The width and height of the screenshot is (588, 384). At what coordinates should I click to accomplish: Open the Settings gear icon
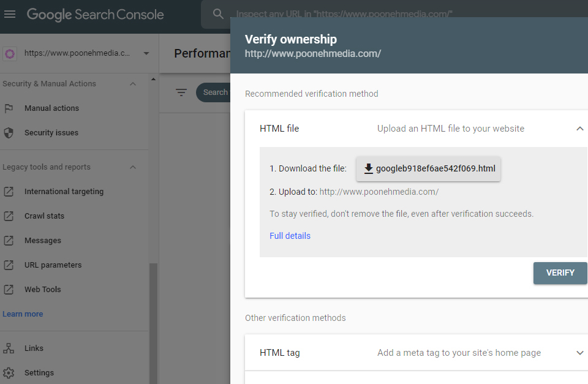(x=9, y=373)
